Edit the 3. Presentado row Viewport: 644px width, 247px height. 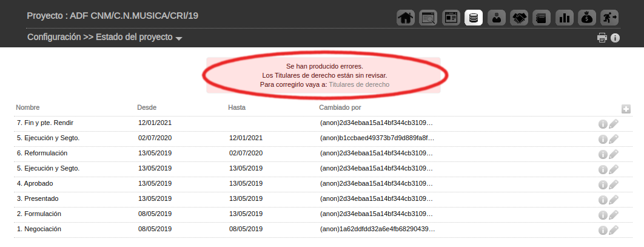click(614, 200)
